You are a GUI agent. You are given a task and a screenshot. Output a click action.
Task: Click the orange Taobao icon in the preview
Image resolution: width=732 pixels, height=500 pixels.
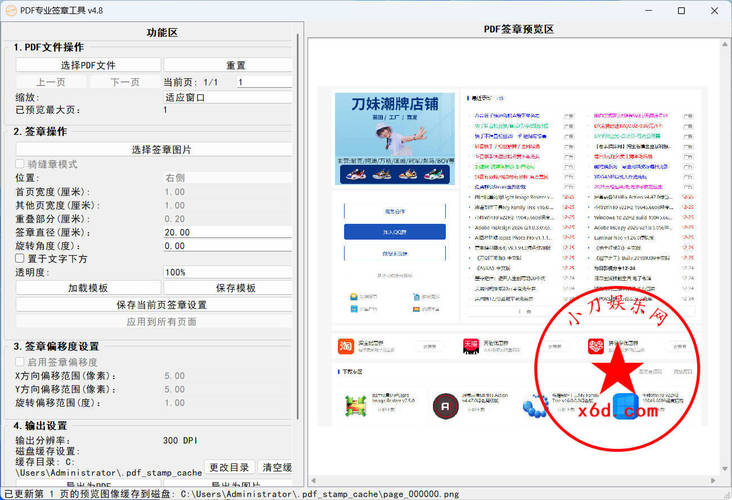coord(345,347)
